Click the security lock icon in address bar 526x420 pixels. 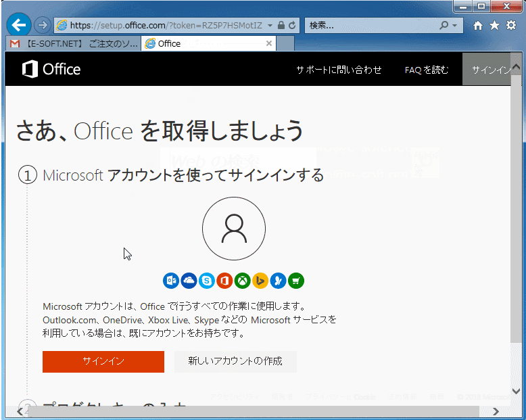(x=281, y=25)
